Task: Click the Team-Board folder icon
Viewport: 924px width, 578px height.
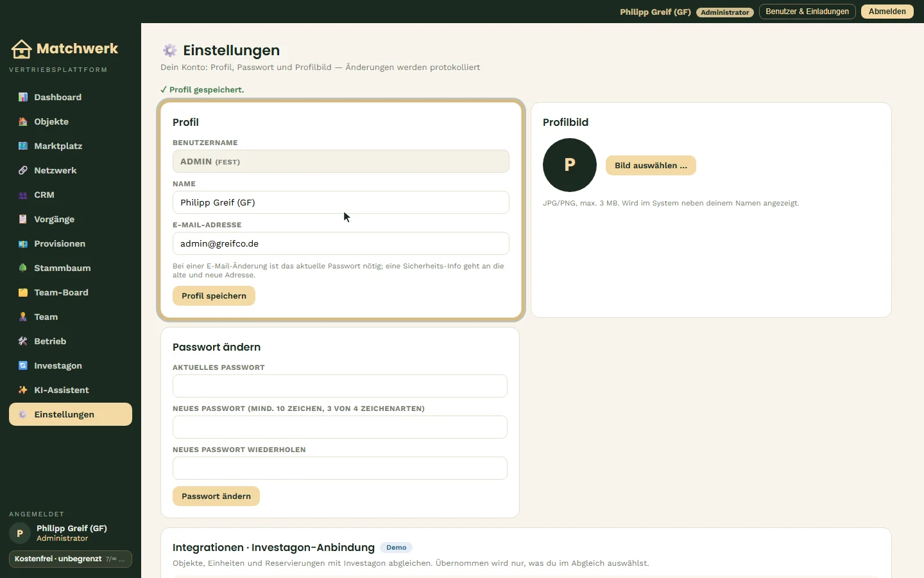Action: pos(23,292)
